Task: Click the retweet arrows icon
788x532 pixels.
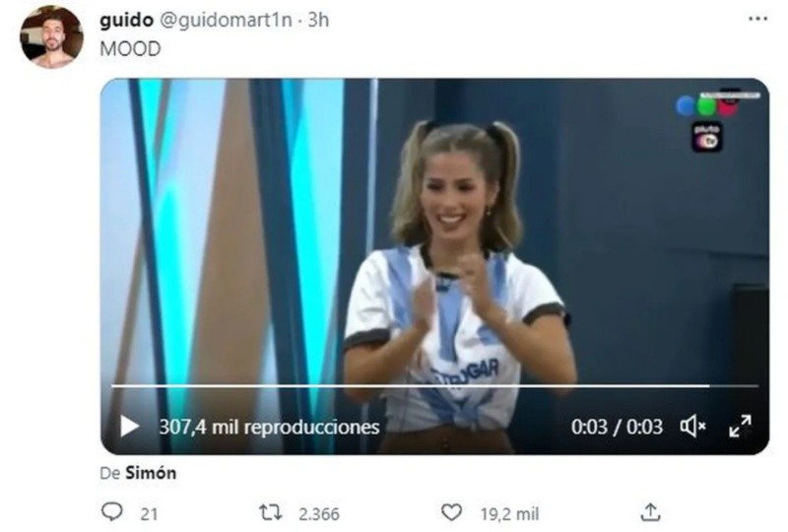Action: [270, 513]
